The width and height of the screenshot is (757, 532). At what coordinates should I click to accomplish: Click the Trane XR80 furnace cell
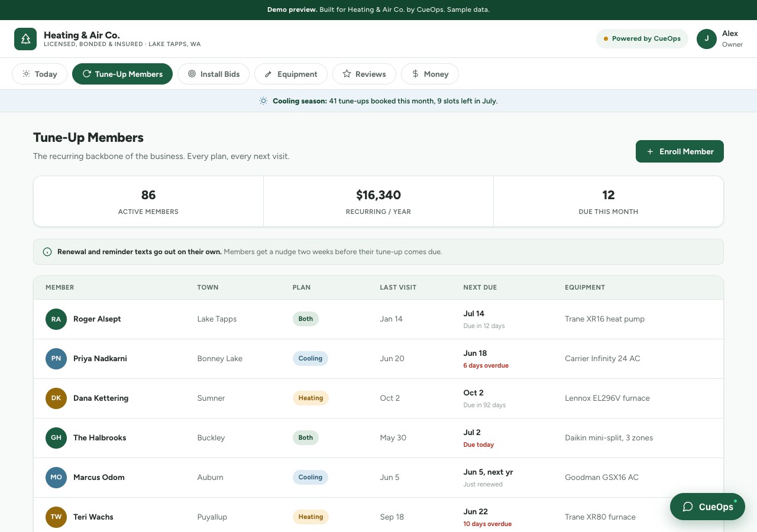coord(600,517)
